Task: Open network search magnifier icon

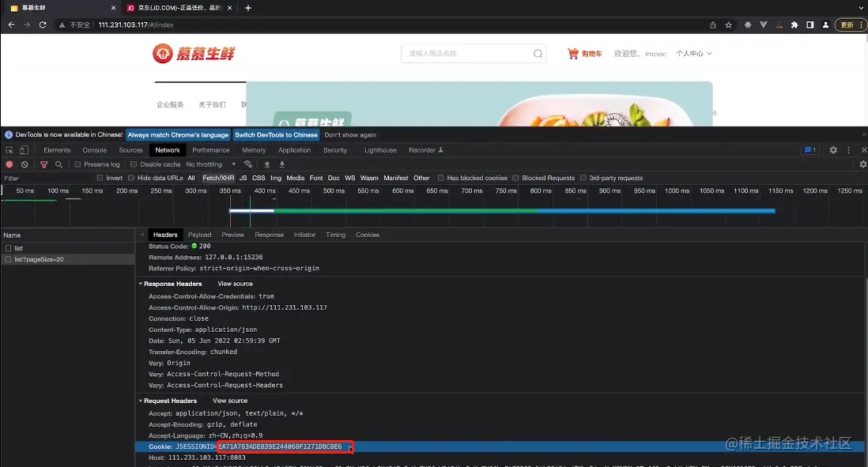Action: (58, 164)
